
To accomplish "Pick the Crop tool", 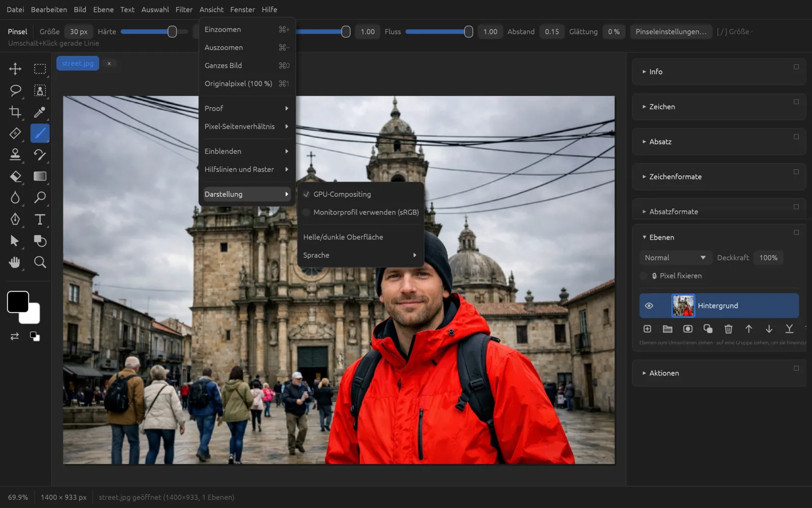I will pos(15,112).
